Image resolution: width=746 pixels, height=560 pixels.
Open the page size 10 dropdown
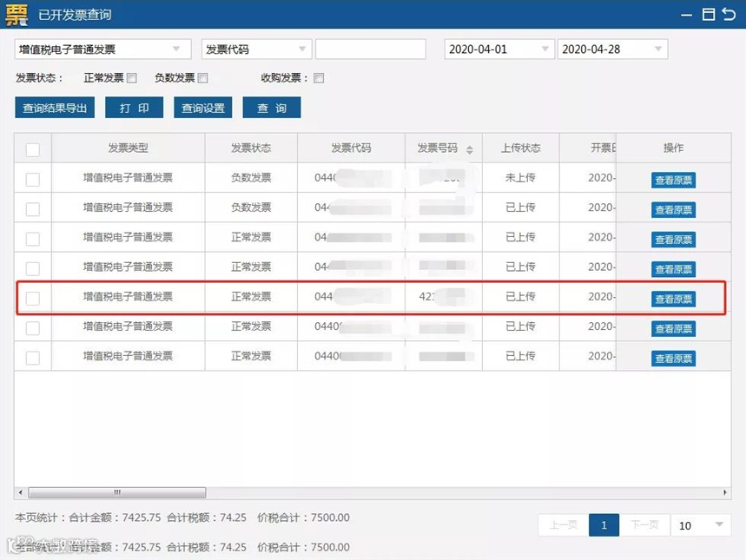[x=700, y=525]
